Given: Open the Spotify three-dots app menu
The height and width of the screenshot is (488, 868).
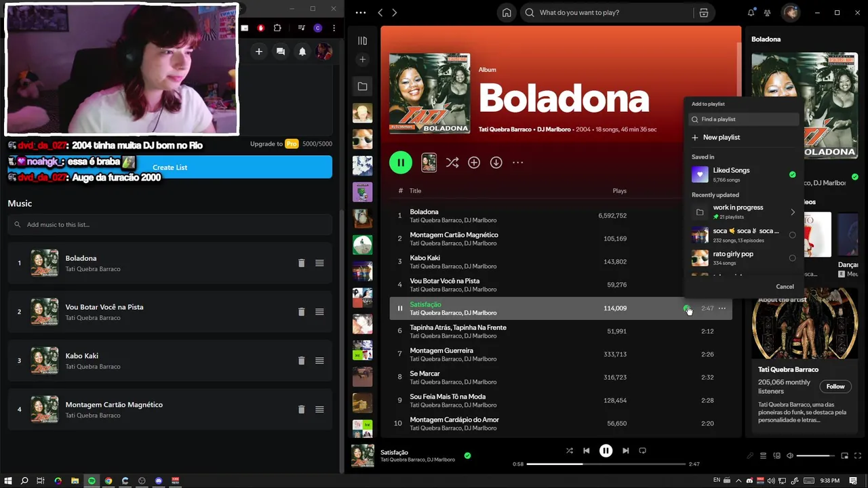Looking at the screenshot, I should click(x=361, y=12).
